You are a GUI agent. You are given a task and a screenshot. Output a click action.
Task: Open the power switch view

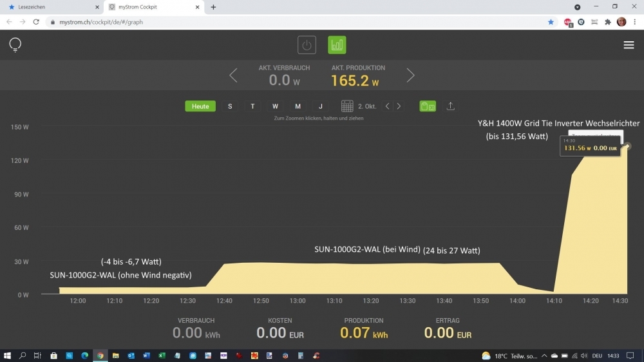tap(307, 45)
